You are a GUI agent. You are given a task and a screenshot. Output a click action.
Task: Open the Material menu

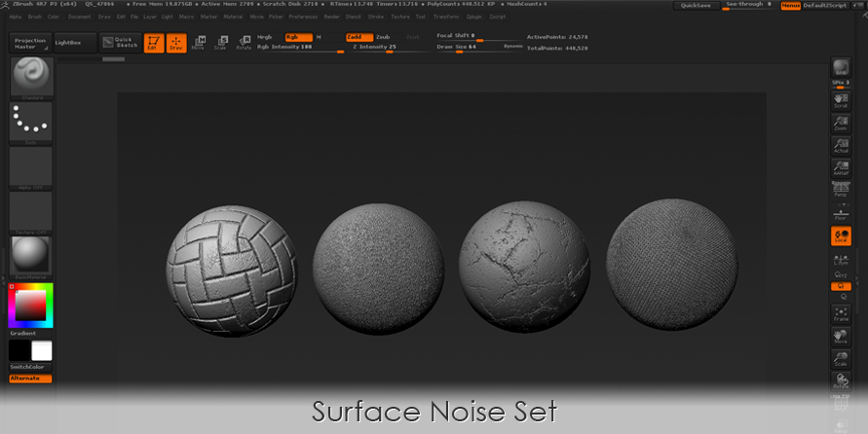(x=233, y=17)
